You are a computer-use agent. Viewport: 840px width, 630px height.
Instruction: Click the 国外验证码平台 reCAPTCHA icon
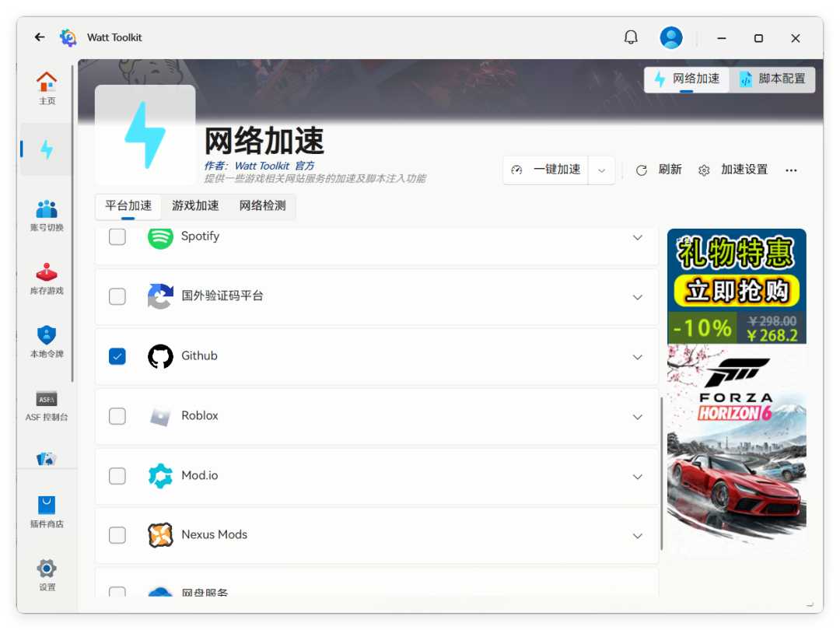[160, 296]
